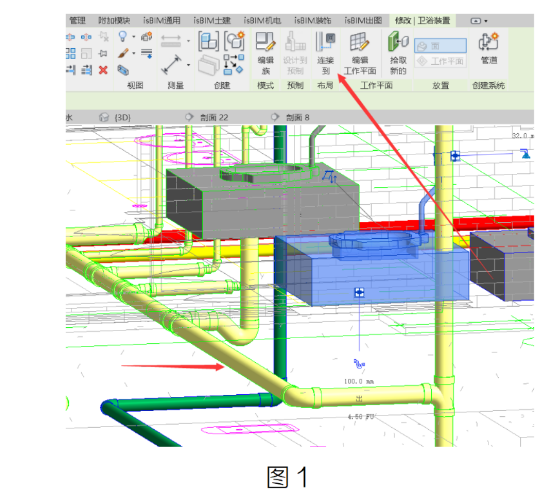
Task: Click the linework icon with blue arrow
Action: point(147,54)
